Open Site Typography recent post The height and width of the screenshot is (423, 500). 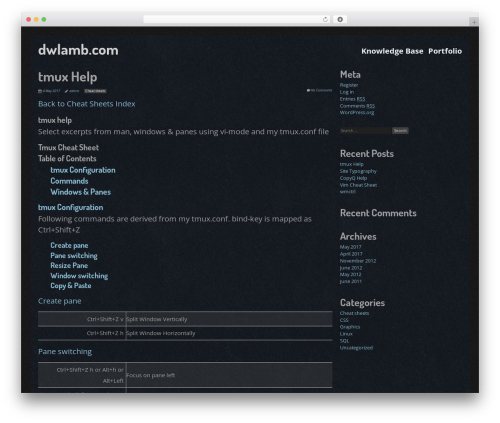pos(358,171)
